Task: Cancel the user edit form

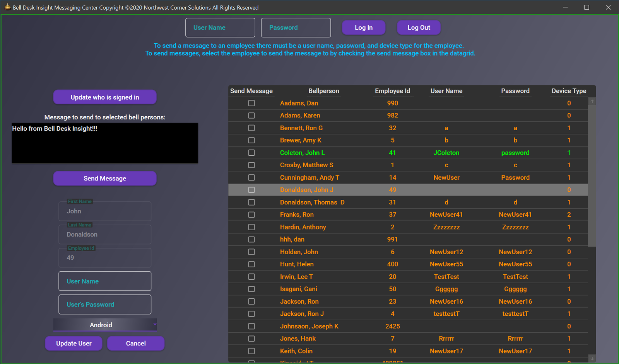Action: coord(136,344)
